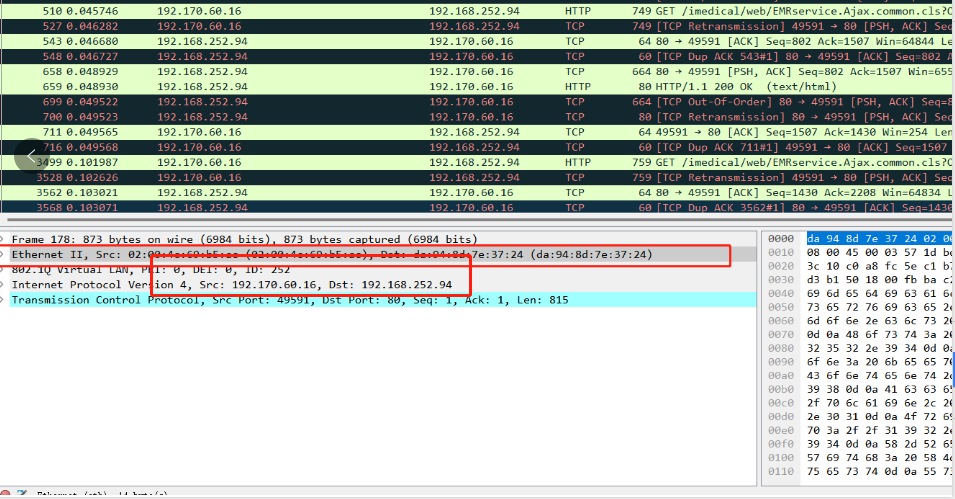955x499 pixels.
Task: Select packet 3528 TCP Retransmission row
Action: [478, 177]
